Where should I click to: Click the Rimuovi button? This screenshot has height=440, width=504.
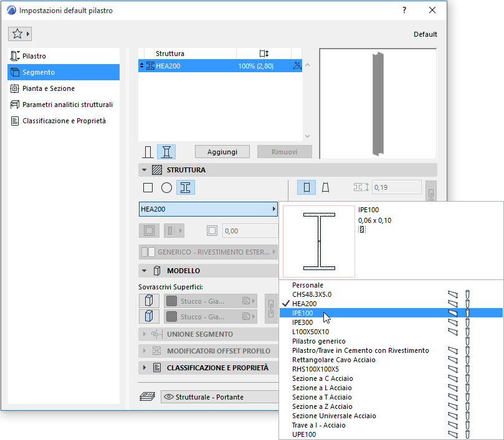(x=285, y=152)
